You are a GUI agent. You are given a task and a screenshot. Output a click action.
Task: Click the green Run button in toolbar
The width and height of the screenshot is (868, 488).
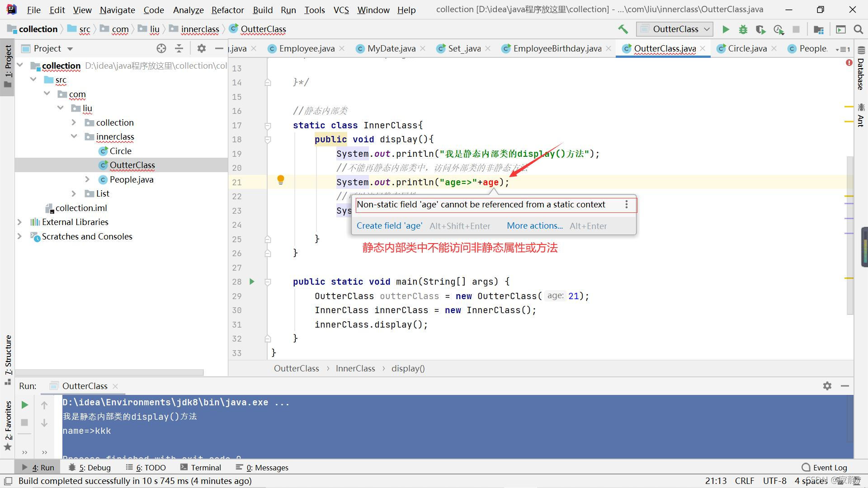[726, 29]
